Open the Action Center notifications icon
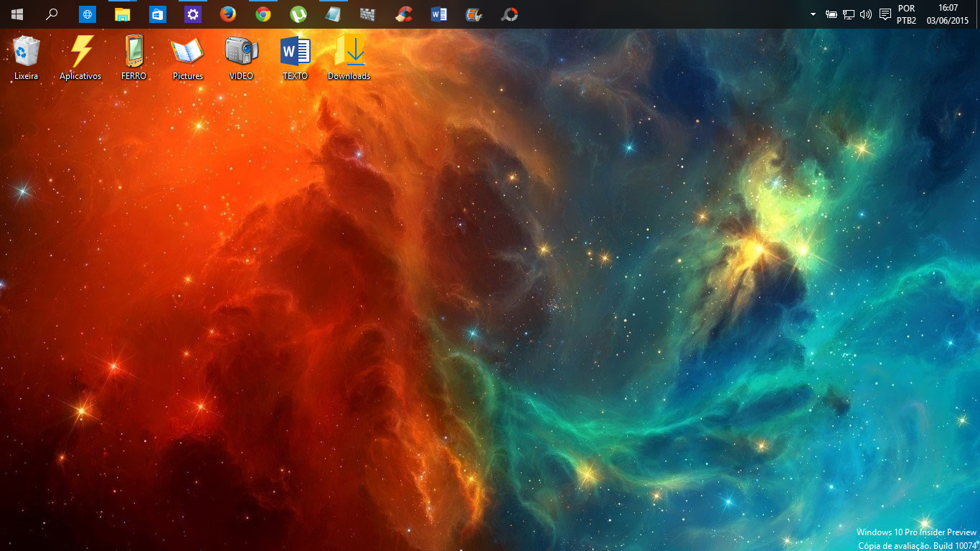 885,14
